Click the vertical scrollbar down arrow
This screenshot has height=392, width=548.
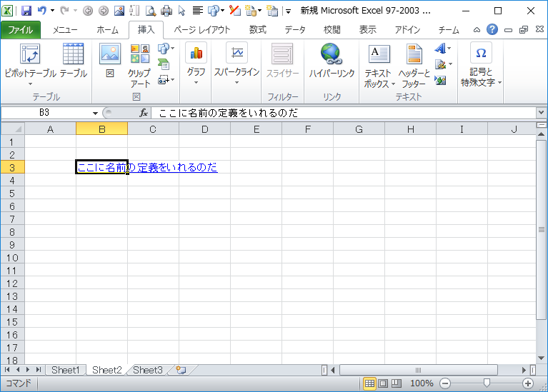tap(542, 358)
